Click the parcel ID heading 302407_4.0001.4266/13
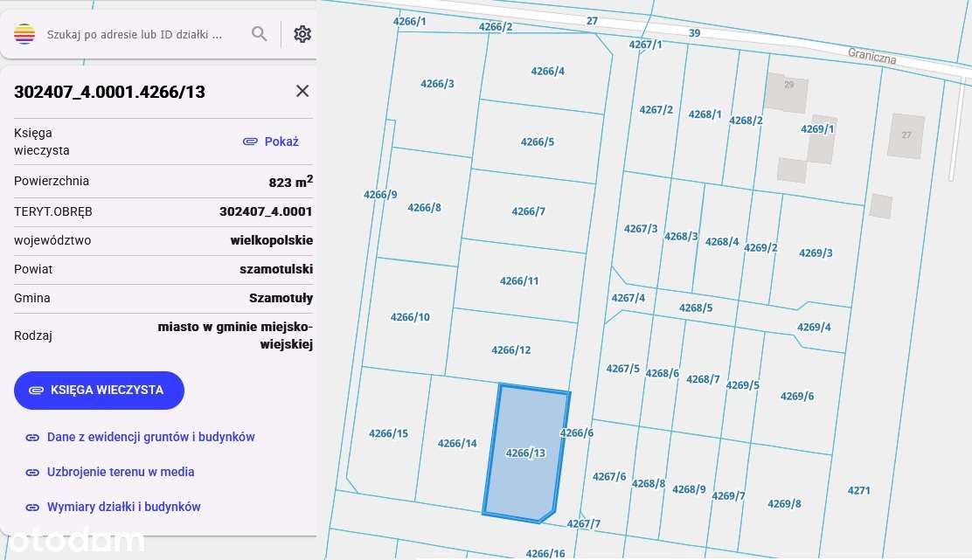This screenshot has width=972, height=560. point(110,93)
